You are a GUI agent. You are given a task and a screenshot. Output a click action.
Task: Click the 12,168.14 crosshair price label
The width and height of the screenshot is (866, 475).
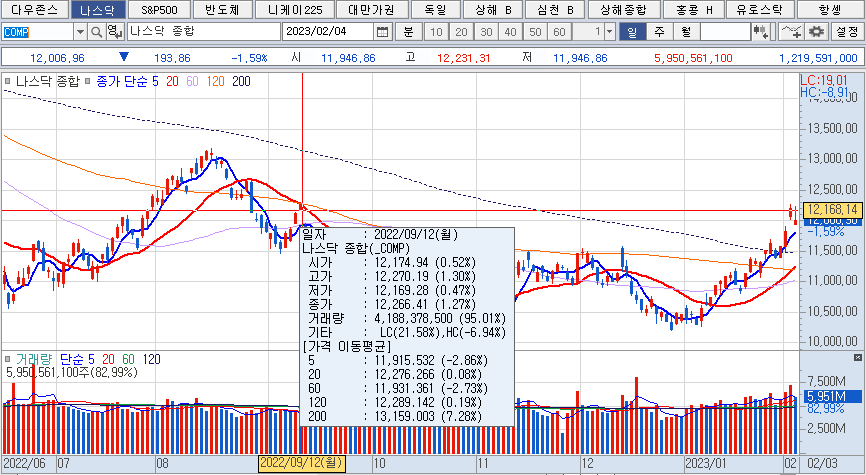[832, 210]
